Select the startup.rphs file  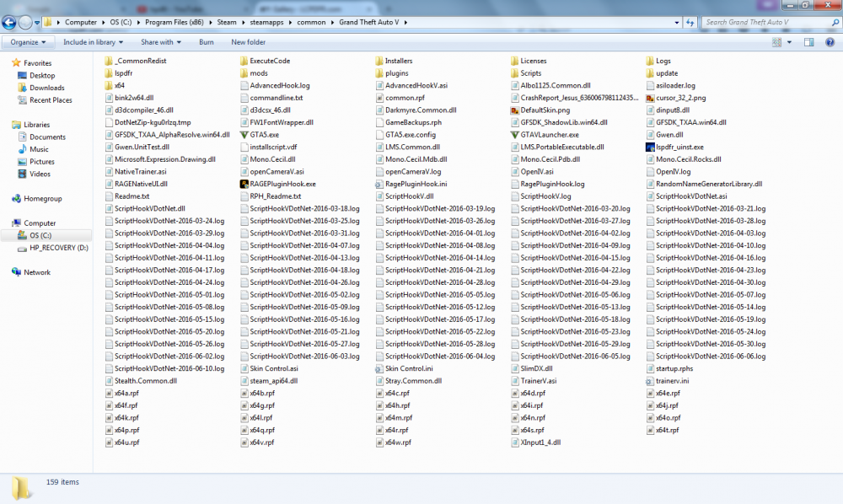tap(674, 368)
